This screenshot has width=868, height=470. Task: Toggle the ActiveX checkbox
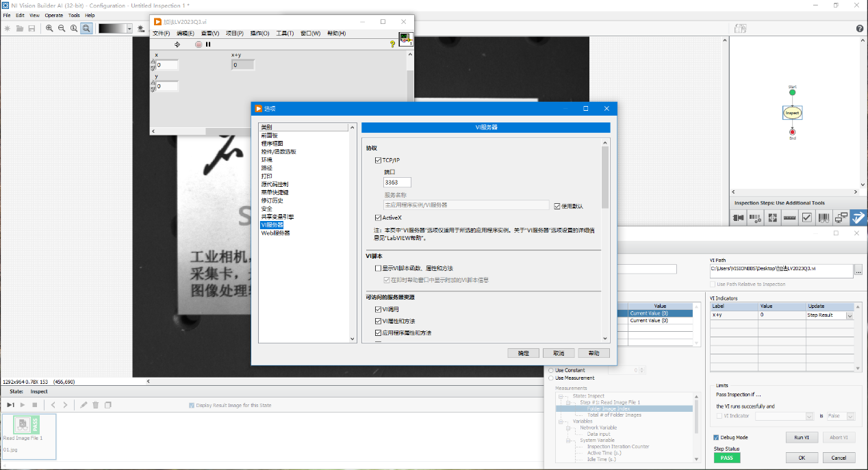click(378, 218)
